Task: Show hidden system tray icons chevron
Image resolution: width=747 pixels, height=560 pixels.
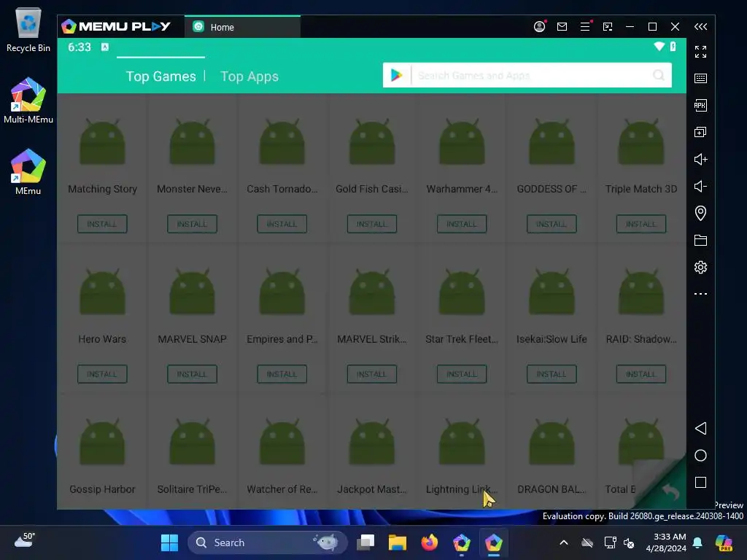Action: point(564,542)
